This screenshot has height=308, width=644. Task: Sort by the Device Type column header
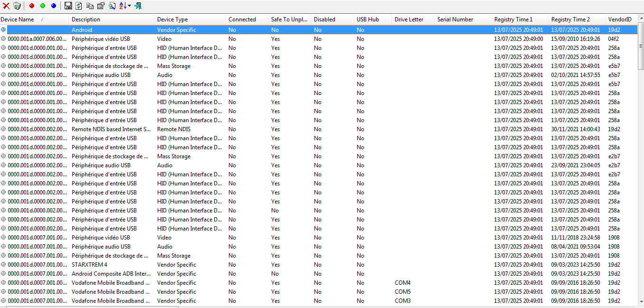coord(190,19)
